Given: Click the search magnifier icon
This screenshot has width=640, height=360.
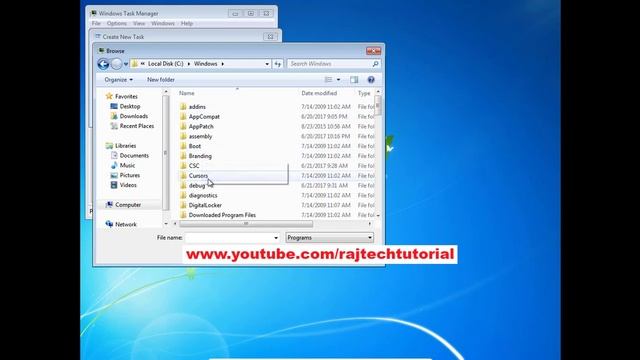Looking at the screenshot, I should (x=375, y=64).
